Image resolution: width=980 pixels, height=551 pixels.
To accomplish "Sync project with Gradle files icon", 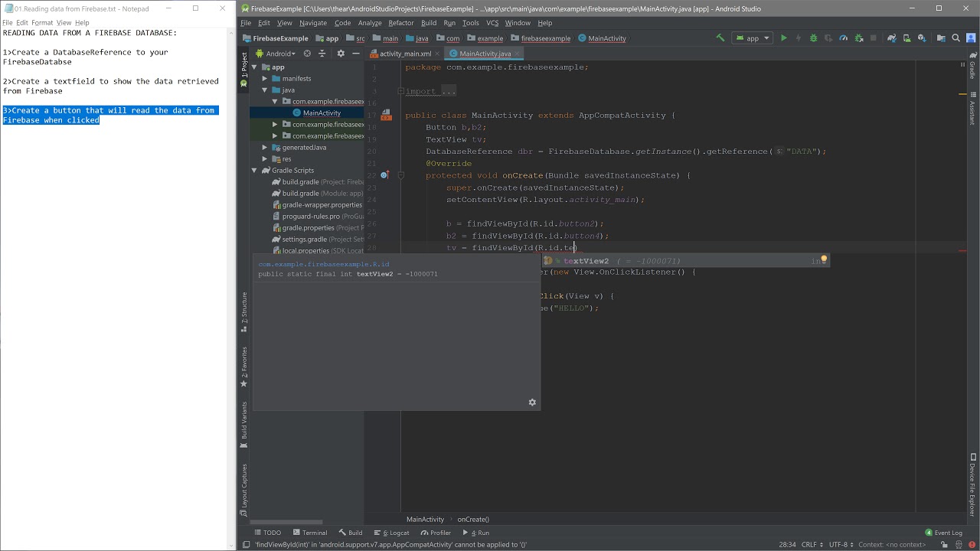I will pyautogui.click(x=891, y=37).
